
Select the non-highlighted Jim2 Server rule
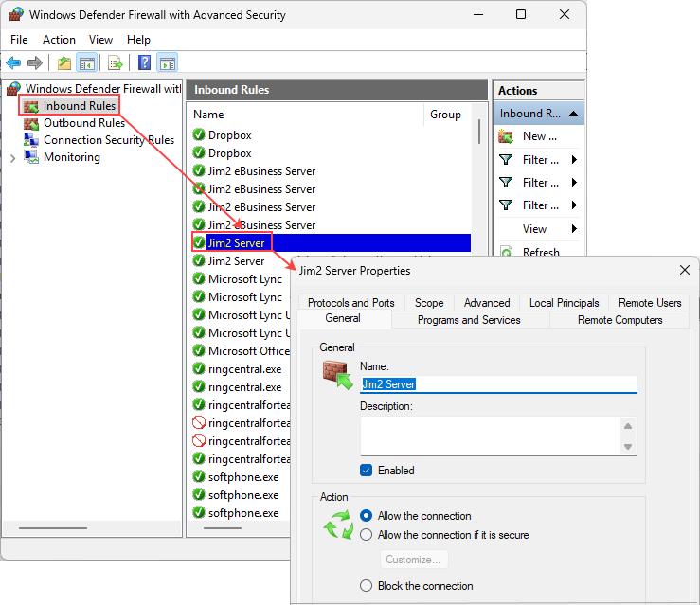pyautogui.click(x=236, y=261)
